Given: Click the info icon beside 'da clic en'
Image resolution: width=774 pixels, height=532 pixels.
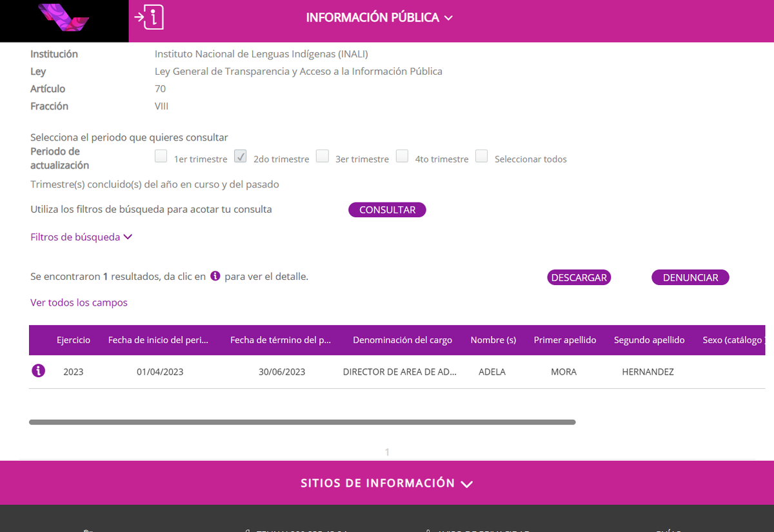Looking at the screenshot, I should pos(215,276).
